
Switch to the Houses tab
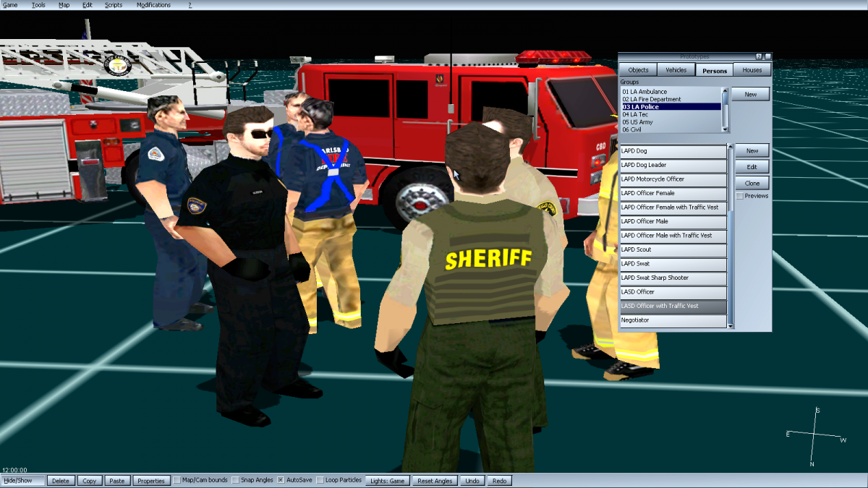click(752, 70)
